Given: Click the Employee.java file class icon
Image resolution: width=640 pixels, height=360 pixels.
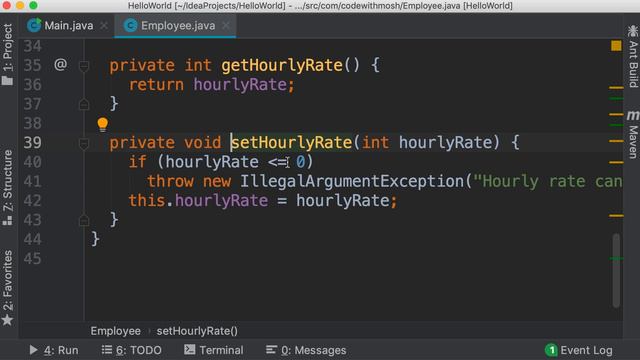Looking at the screenshot, I should tap(130, 25).
